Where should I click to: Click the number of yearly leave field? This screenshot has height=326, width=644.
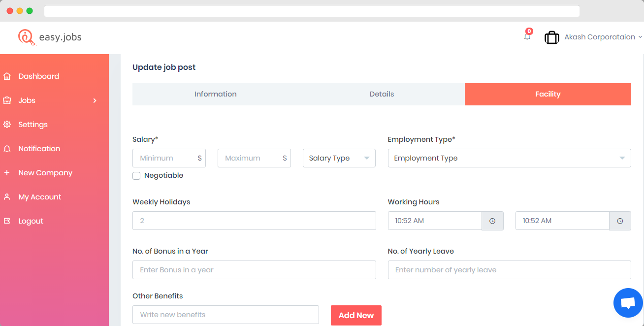(509, 270)
